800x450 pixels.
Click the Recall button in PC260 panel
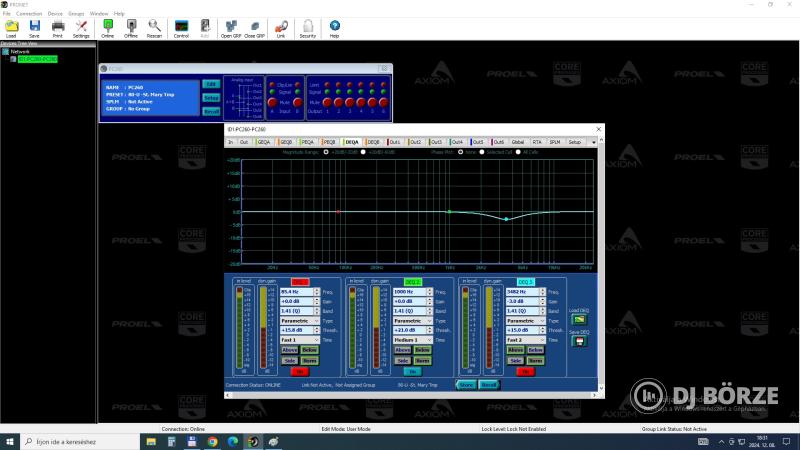click(x=211, y=111)
